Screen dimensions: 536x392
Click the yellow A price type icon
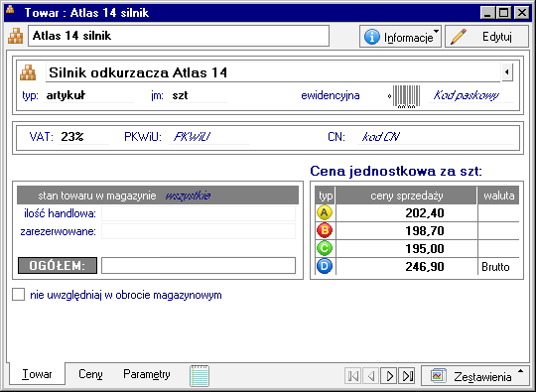(x=325, y=212)
